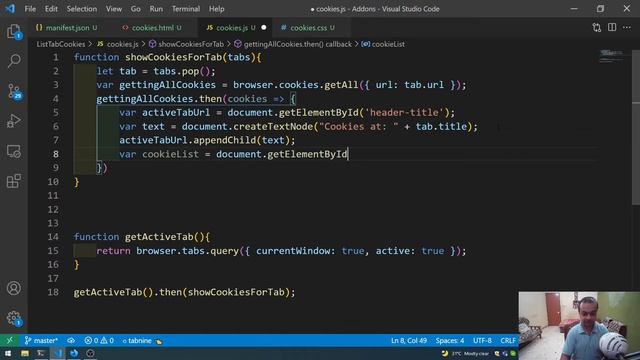Change encoding via UTF-8

482,340
